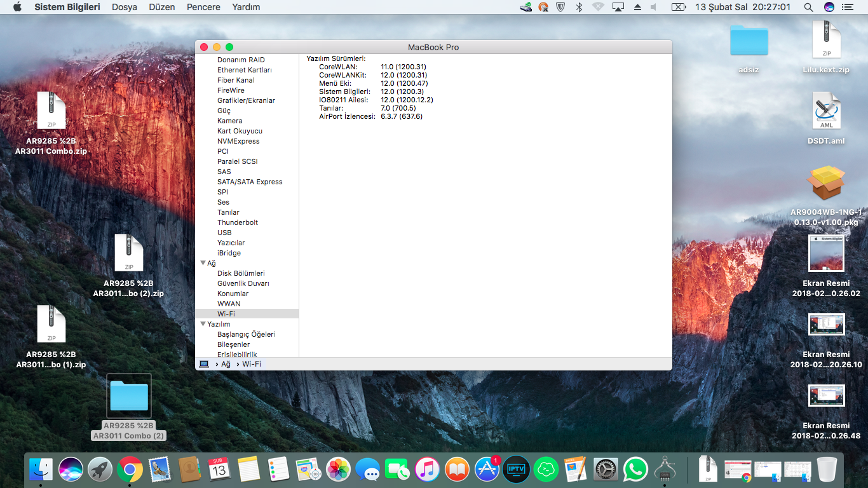Select the AR9004WB-1NG package file icon

click(826, 184)
